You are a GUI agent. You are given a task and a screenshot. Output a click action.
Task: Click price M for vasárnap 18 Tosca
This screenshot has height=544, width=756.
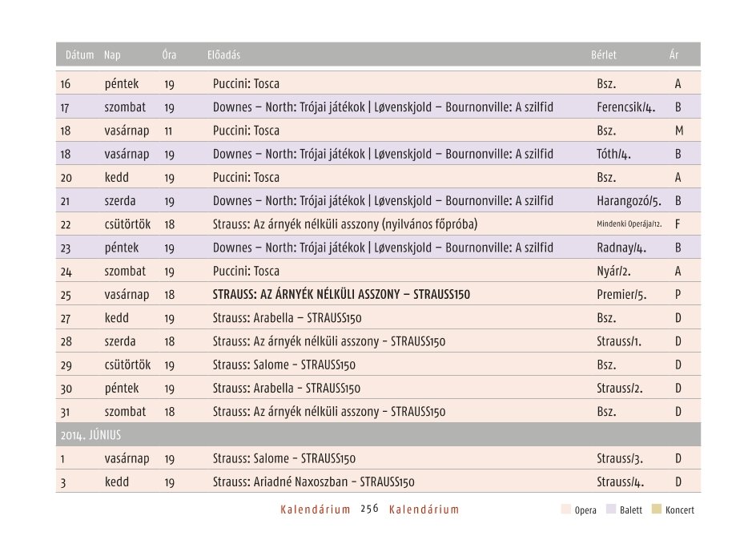click(679, 131)
